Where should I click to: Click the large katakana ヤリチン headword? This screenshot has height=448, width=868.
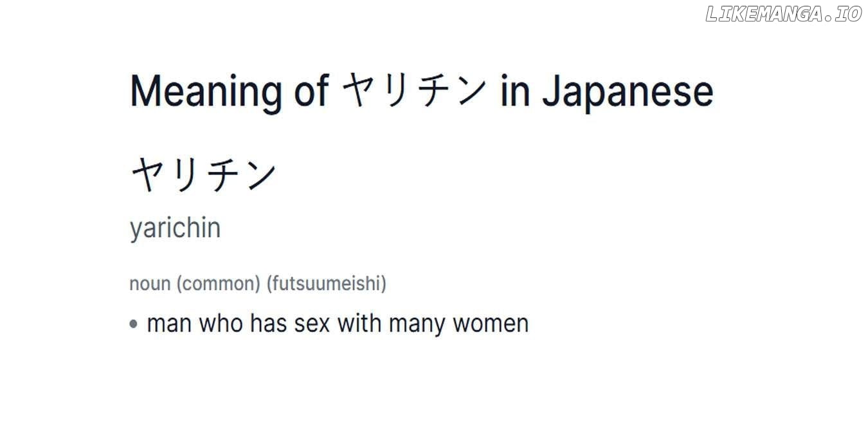click(203, 176)
